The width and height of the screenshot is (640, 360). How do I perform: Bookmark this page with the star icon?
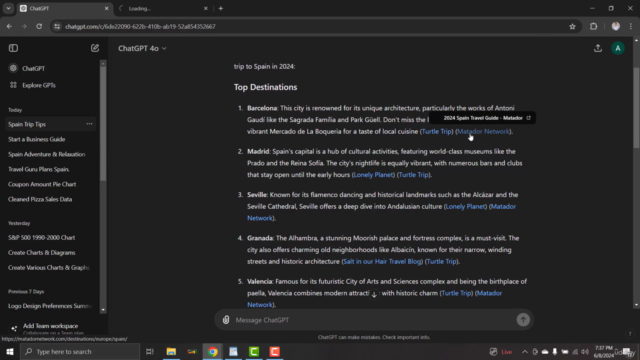(x=572, y=27)
